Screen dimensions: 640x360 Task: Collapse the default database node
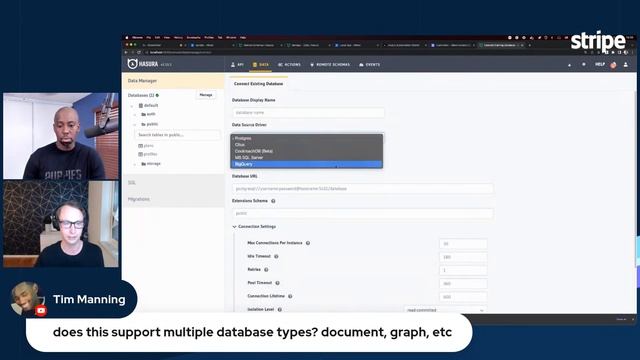pos(132,106)
